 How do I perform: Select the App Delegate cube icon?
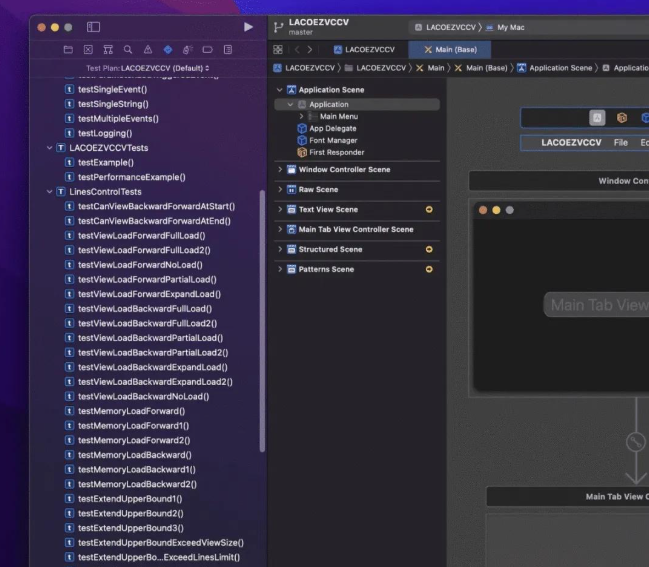(x=302, y=128)
